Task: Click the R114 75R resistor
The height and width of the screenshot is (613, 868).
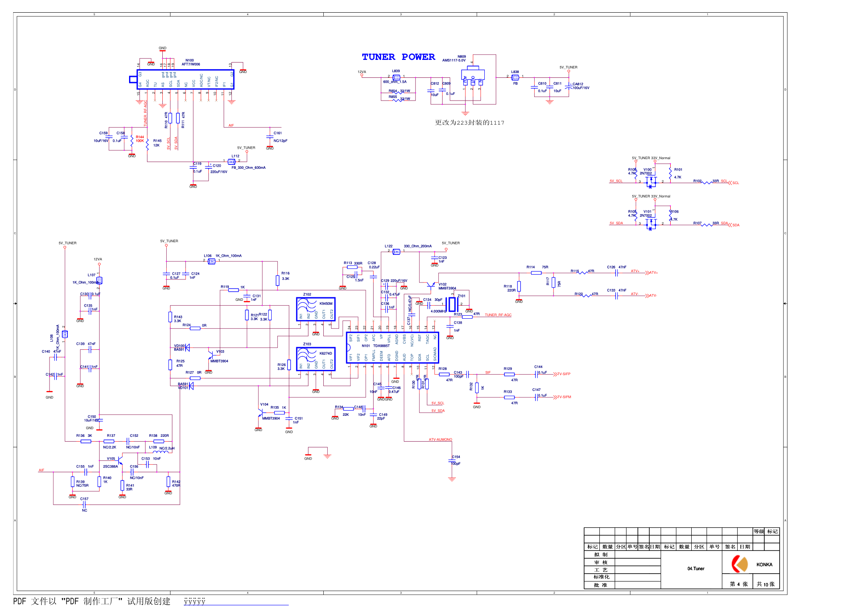Action: pos(536,273)
